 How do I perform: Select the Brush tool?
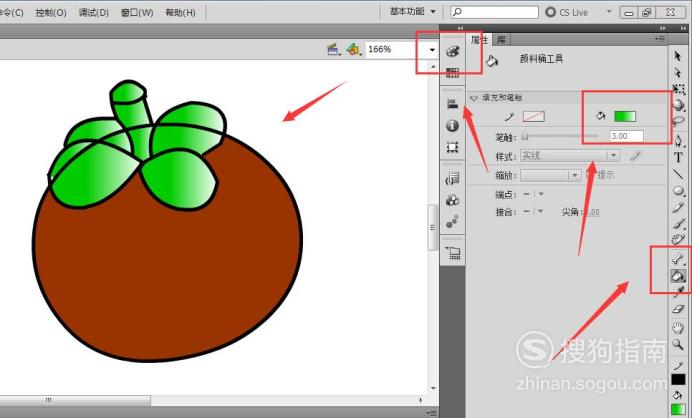[678, 224]
